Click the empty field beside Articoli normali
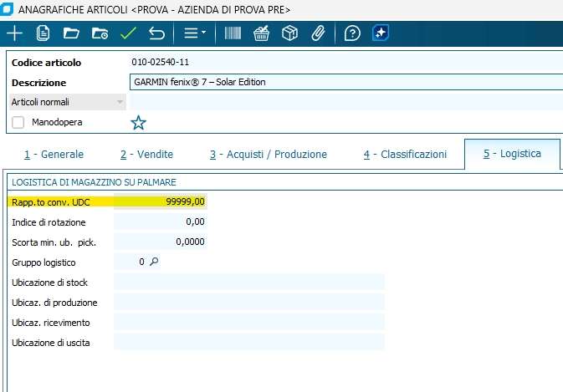Viewport: 563px width, 392px height. coord(346,102)
